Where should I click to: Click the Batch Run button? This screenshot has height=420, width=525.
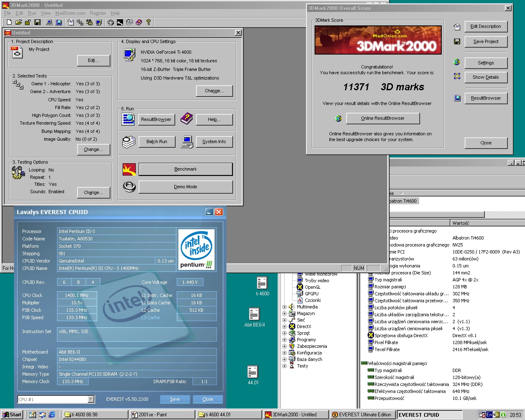coord(157,142)
